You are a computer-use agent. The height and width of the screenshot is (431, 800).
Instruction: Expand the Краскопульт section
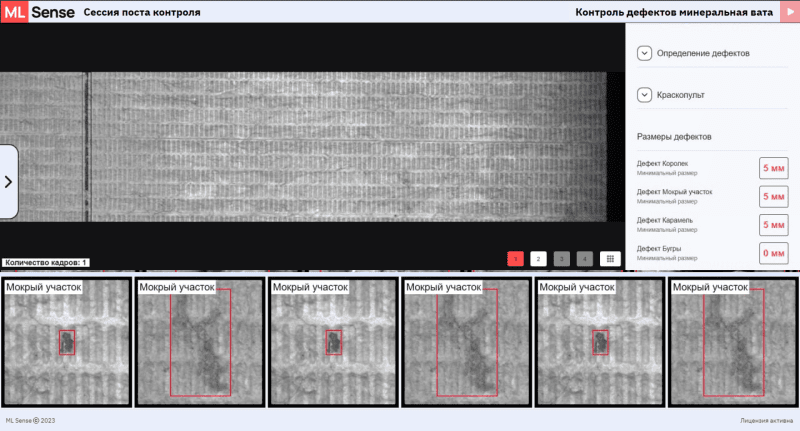(x=644, y=95)
